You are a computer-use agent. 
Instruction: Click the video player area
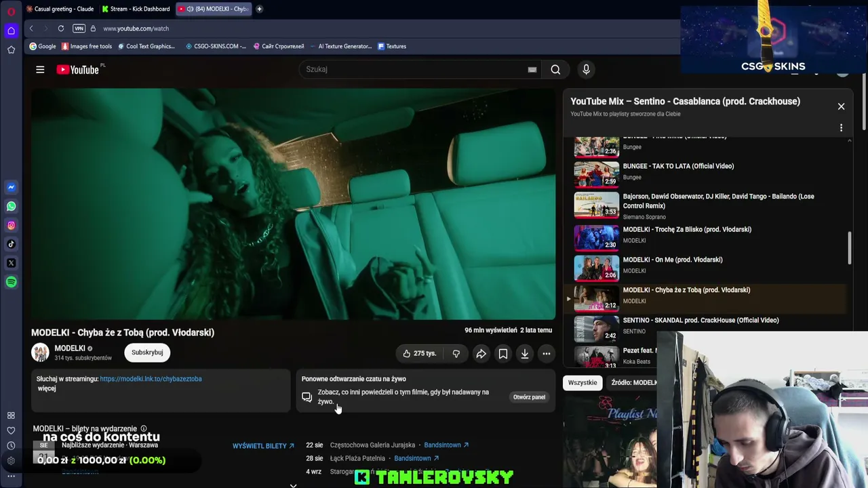[293, 203]
